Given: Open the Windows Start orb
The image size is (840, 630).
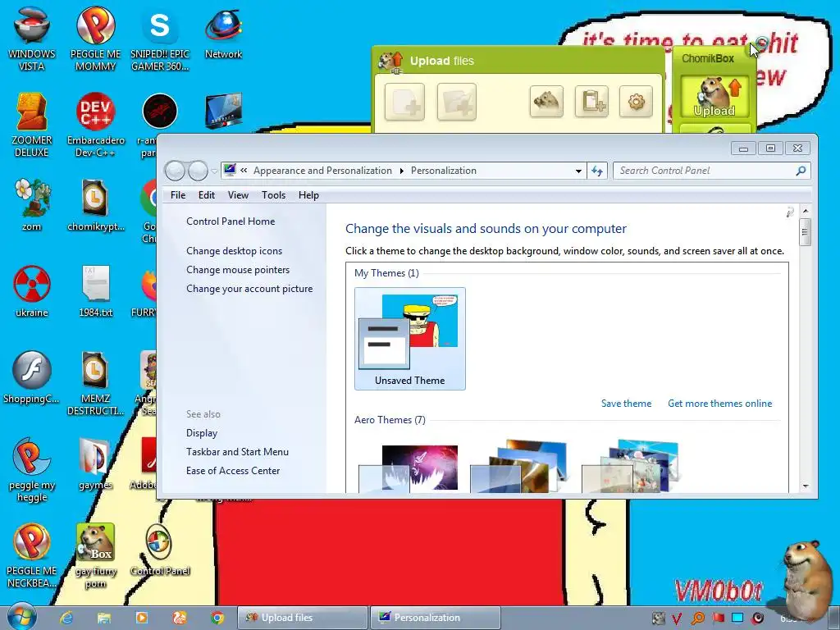Looking at the screenshot, I should click(21, 617).
